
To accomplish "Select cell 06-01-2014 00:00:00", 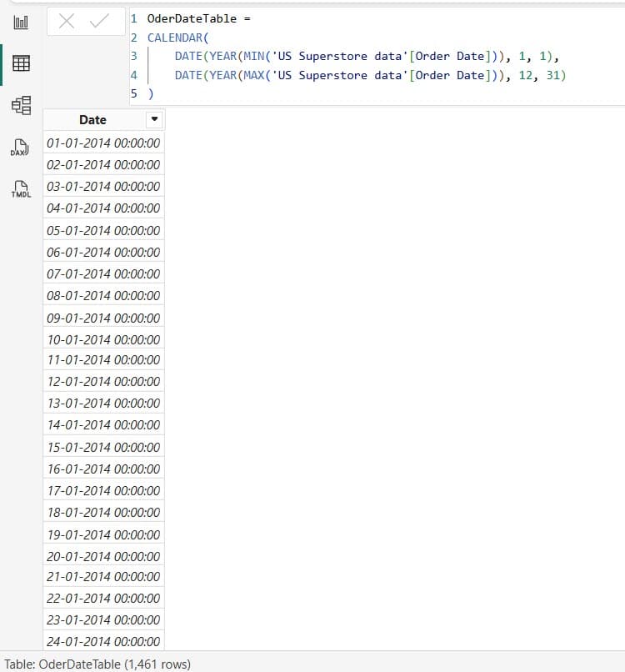I will [x=103, y=252].
